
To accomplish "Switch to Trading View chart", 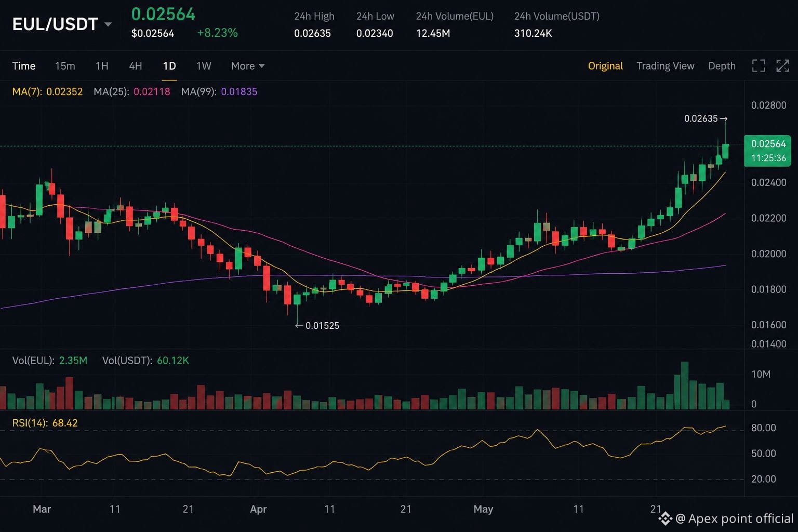I will coord(666,66).
